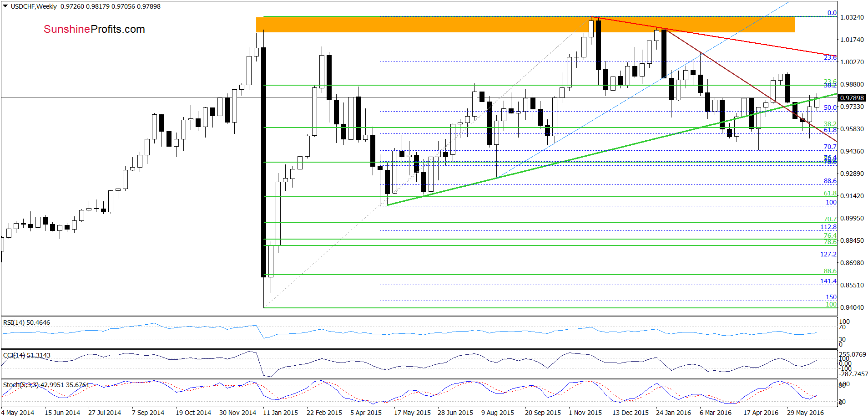
Task: Click the 15 Jun 2014 date label
Action: click(62, 413)
